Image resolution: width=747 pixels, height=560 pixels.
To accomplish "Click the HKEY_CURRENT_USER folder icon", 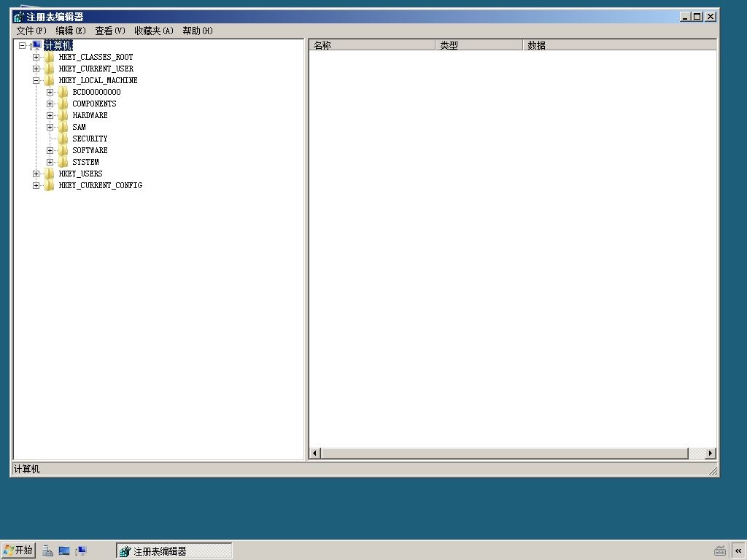I will (x=49, y=69).
